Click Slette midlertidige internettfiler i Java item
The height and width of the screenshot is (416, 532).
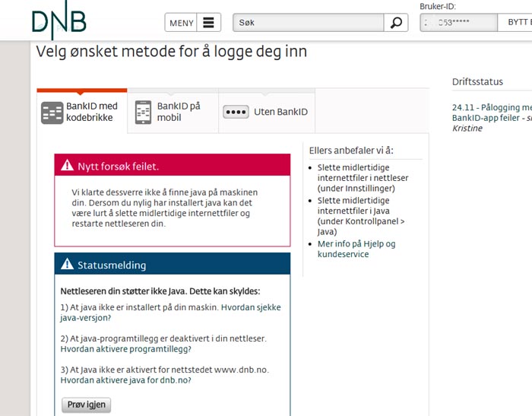tap(361, 216)
